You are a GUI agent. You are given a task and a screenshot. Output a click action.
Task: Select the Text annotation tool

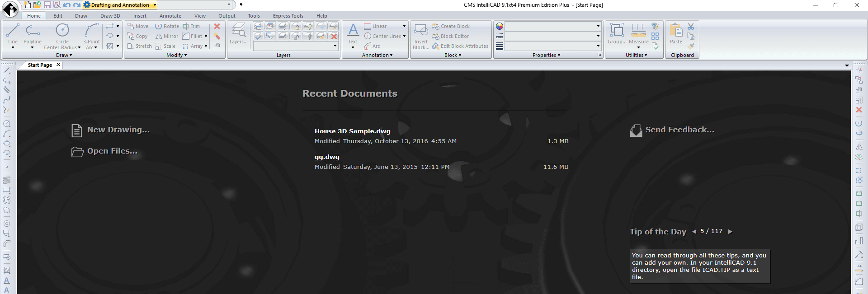[x=353, y=35]
